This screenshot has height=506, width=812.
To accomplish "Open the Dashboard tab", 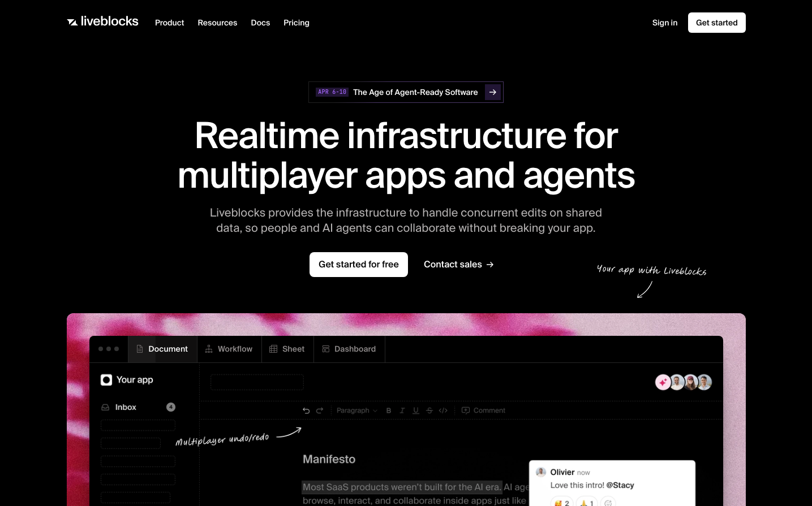I will pyautogui.click(x=349, y=349).
